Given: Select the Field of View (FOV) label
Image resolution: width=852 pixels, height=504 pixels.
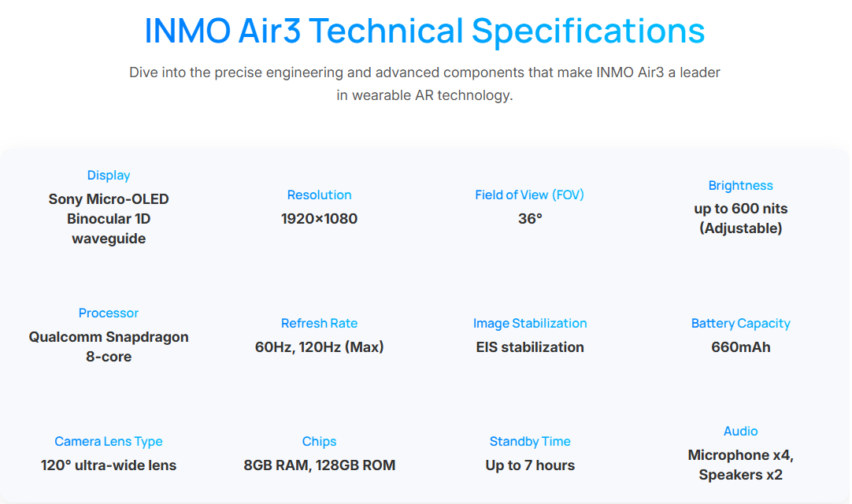Looking at the screenshot, I should click(x=529, y=195).
